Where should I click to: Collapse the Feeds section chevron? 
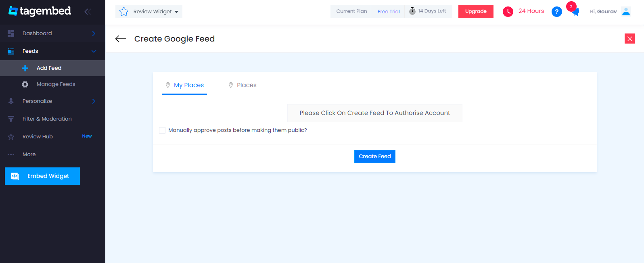(94, 51)
